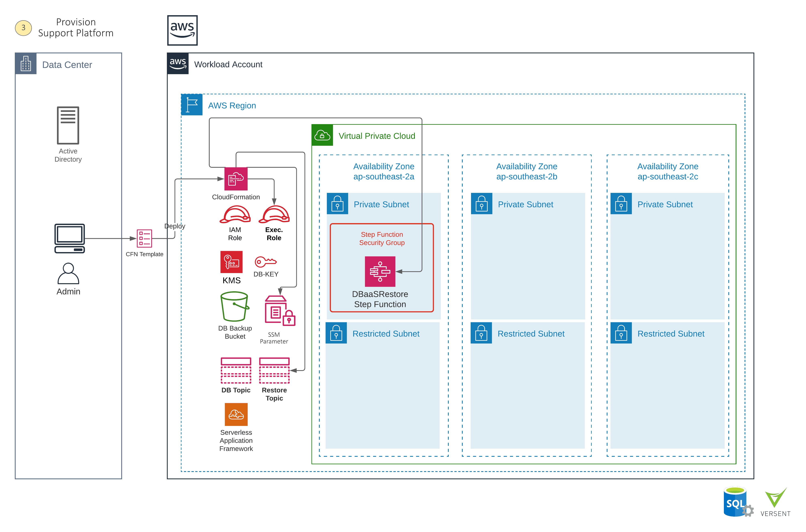
Task: Select Private Subnet lock icon in ap-southeast-2a
Action: coord(337,204)
